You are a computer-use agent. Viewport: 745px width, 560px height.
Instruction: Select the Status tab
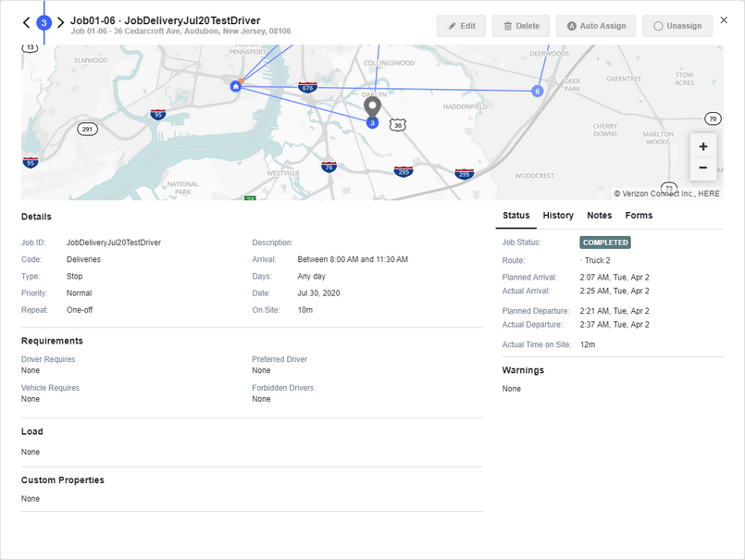515,215
